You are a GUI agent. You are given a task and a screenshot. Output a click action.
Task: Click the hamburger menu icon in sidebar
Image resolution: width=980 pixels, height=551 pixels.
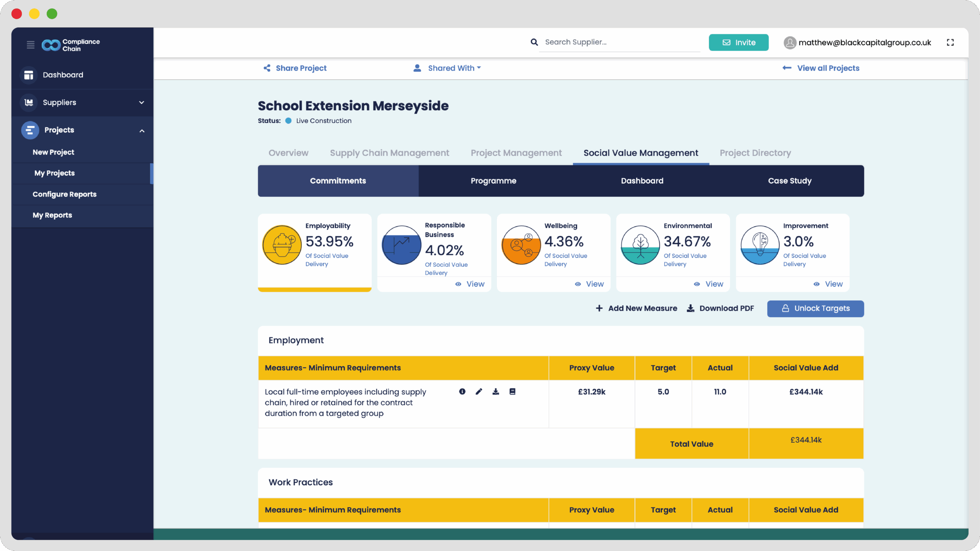coord(31,45)
